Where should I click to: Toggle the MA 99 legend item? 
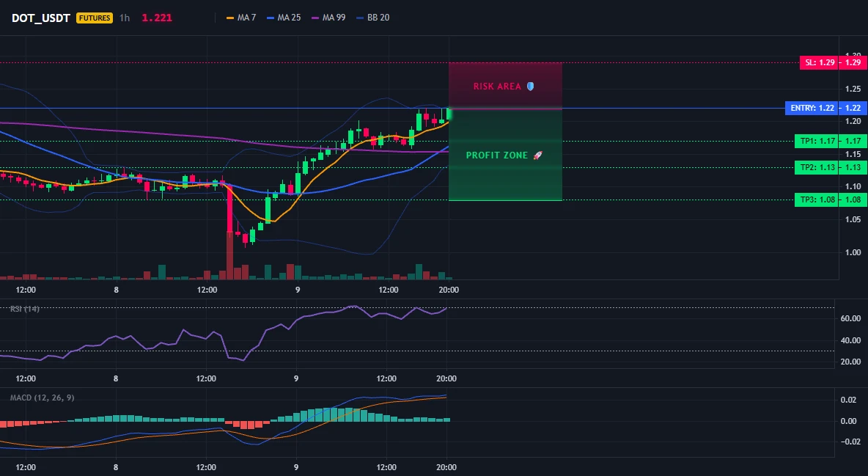pyautogui.click(x=328, y=18)
